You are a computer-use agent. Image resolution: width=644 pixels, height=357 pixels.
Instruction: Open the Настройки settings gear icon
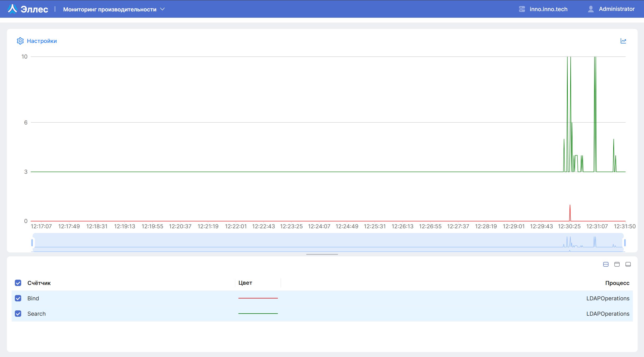[20, 41]
